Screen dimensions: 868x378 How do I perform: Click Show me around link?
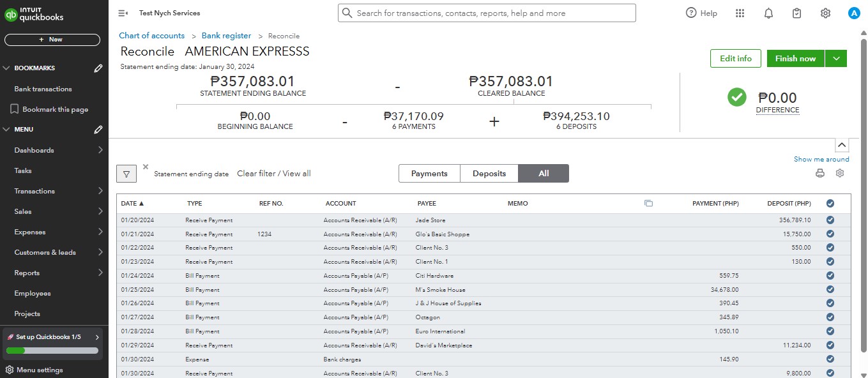coord(821,159)
